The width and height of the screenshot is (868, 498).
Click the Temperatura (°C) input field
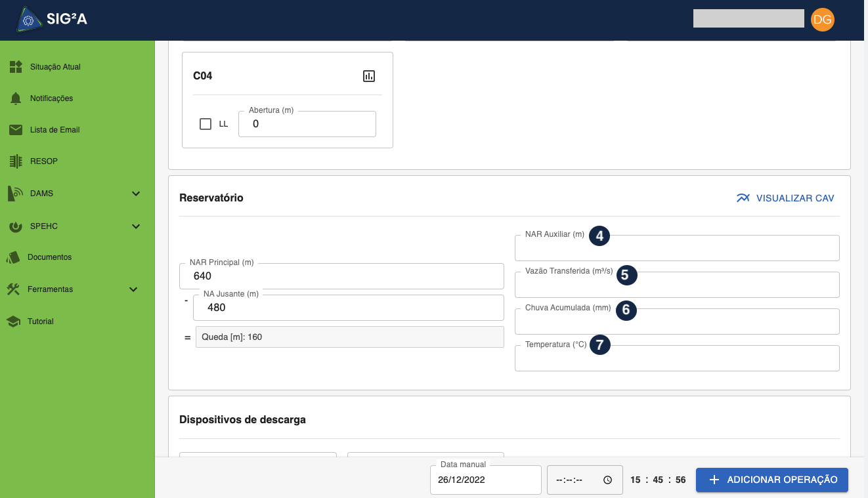coord(676,359)
